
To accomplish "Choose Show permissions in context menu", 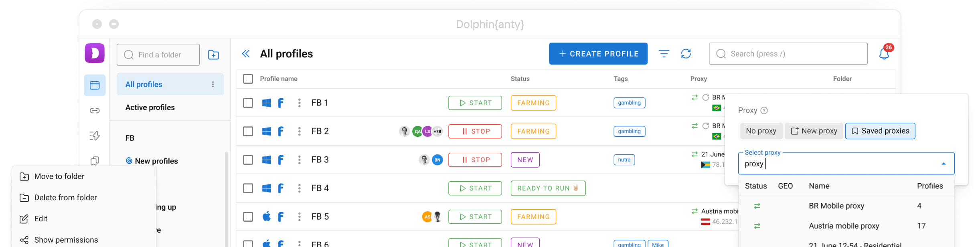I will 84,240.
